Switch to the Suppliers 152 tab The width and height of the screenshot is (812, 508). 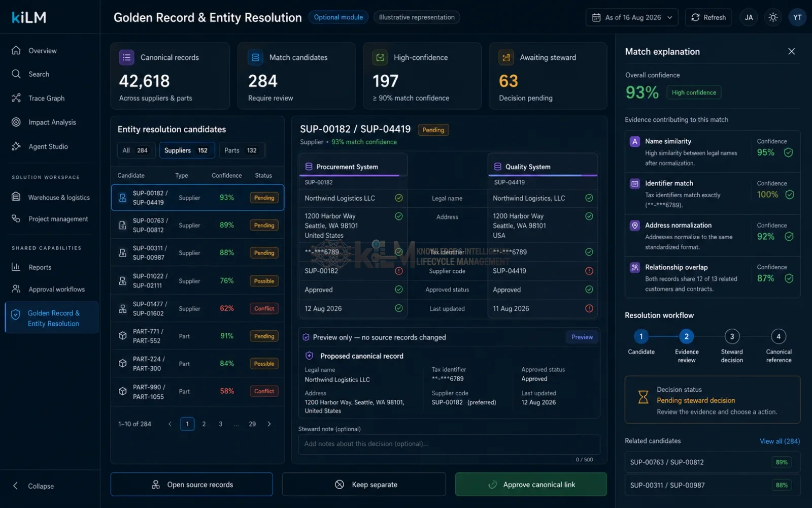click(x=186, y=150)
